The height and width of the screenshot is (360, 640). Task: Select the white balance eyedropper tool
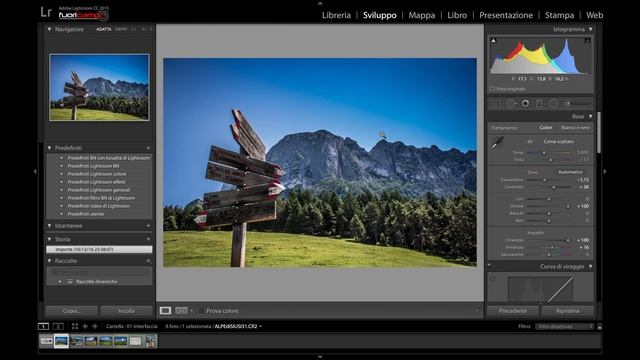pos(497,143)
